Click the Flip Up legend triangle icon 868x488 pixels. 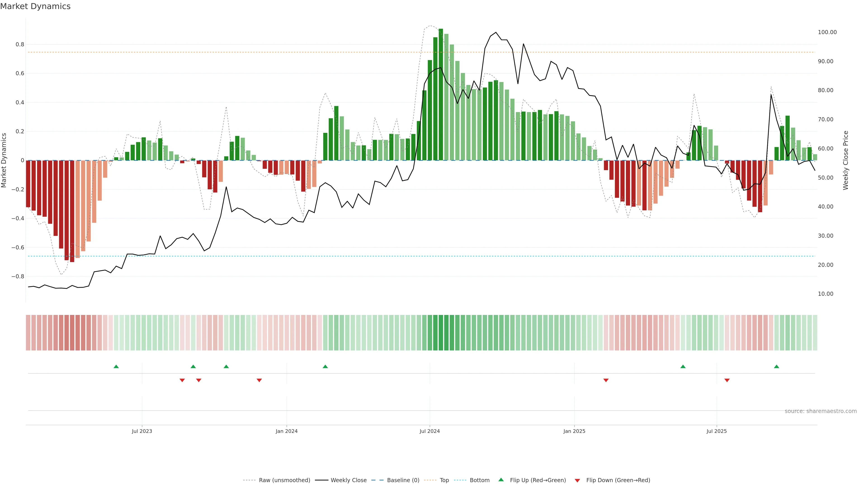pyautogui.click(x=501, y=480)
